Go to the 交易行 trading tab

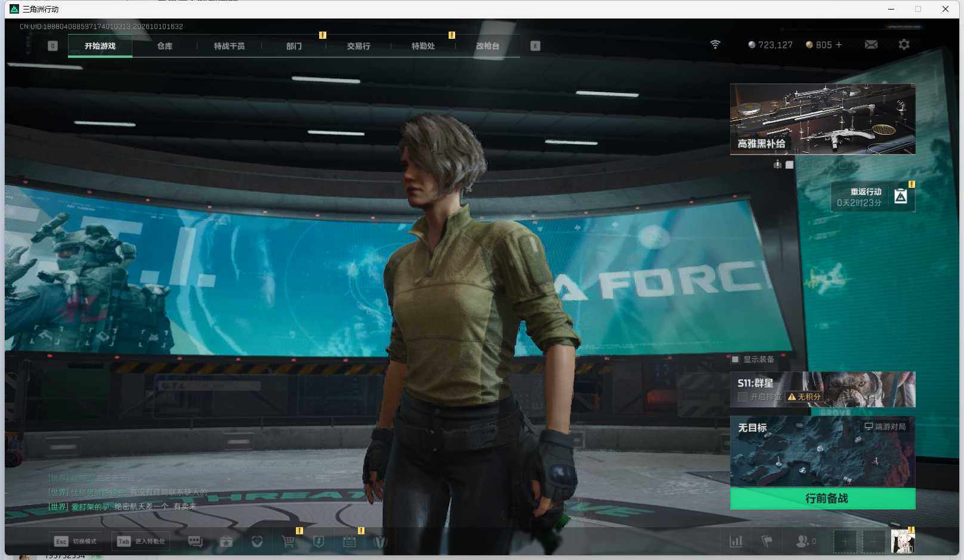(358, 46)
